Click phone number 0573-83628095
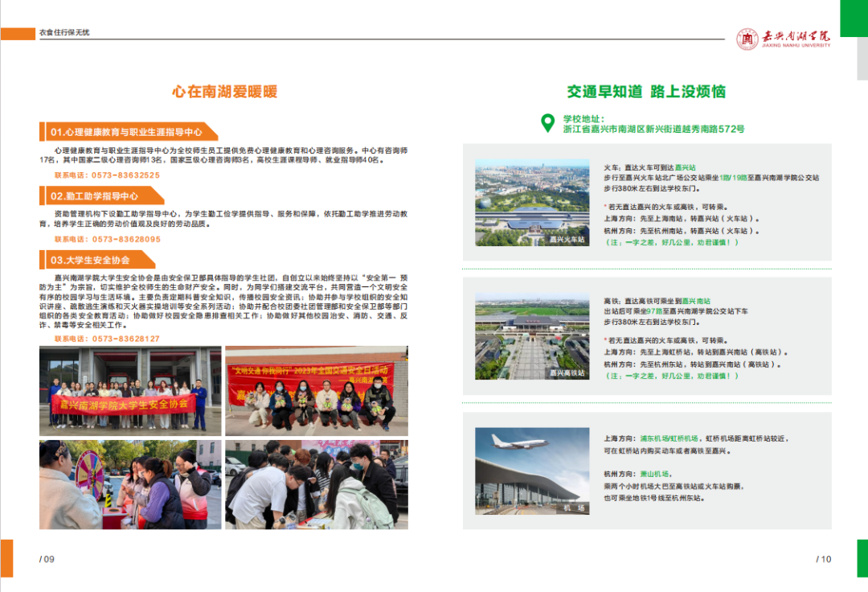Image resolution: width=868 pixels, height=592 pixels. point(126,239)
